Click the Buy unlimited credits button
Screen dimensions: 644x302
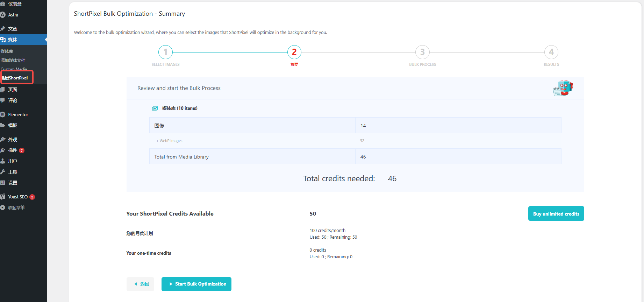click(x=556, y=214)
